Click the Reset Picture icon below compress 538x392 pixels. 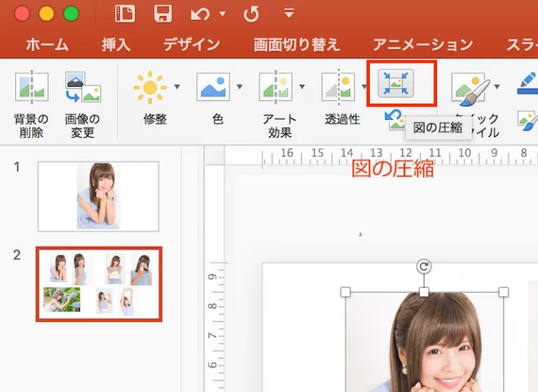(x=394, y=120)
